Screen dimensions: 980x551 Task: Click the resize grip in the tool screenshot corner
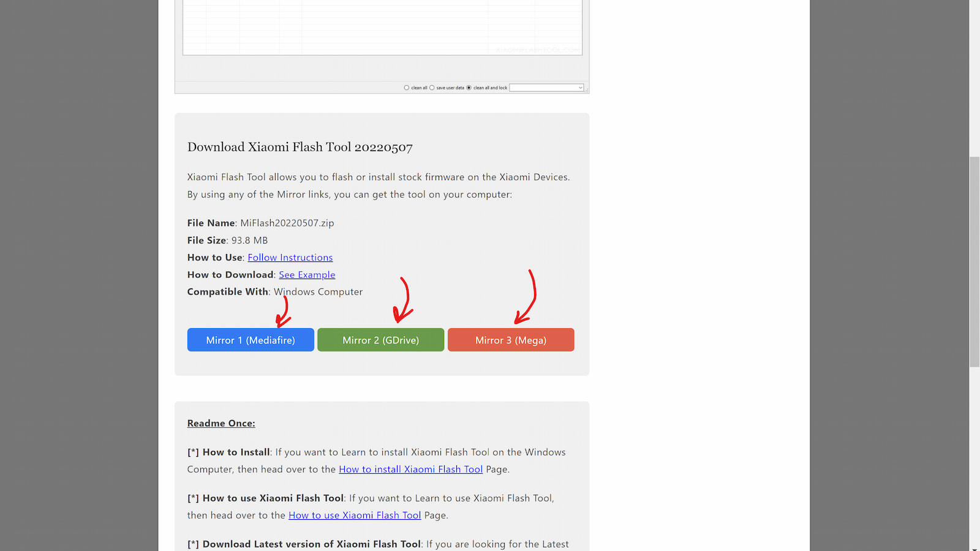(x=586, y=91)
